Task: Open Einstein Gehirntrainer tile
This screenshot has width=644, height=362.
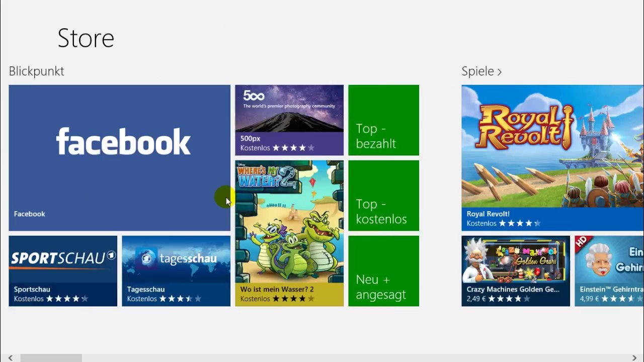Action: click(609, 271)
